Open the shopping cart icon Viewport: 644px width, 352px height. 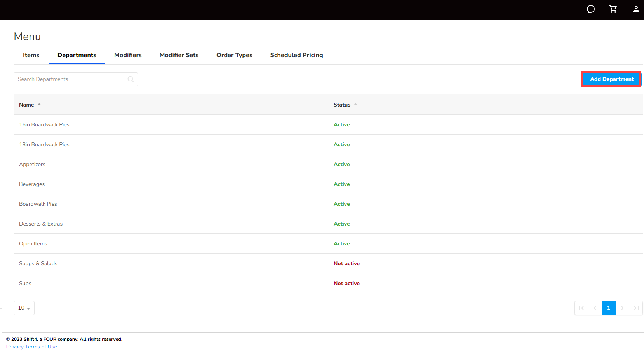point(613,9)
